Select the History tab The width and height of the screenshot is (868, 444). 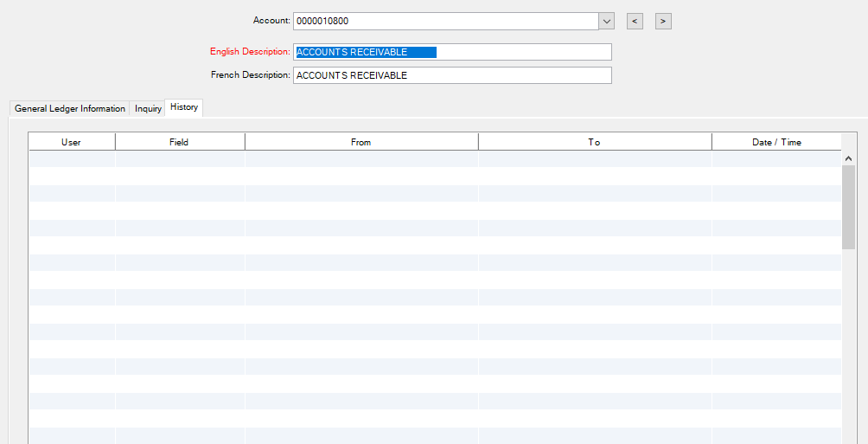[x=184, y=107]
